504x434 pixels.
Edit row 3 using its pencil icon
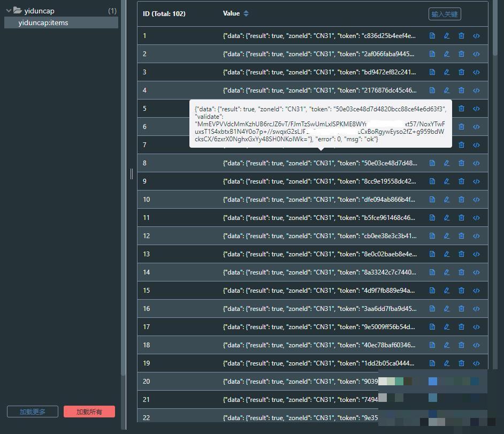point(447,72)
